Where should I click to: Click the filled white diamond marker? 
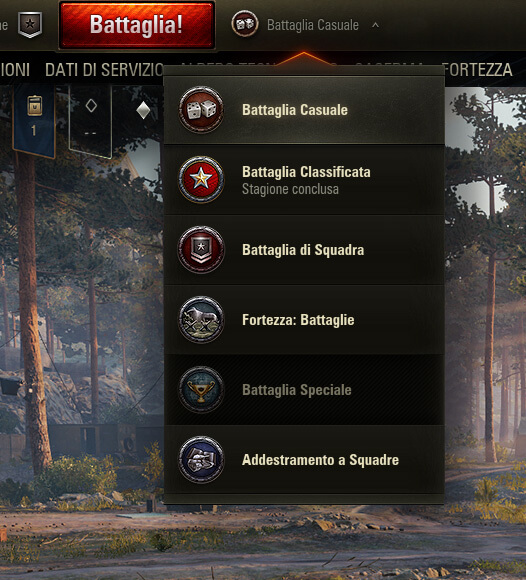(x=143, y=110)
